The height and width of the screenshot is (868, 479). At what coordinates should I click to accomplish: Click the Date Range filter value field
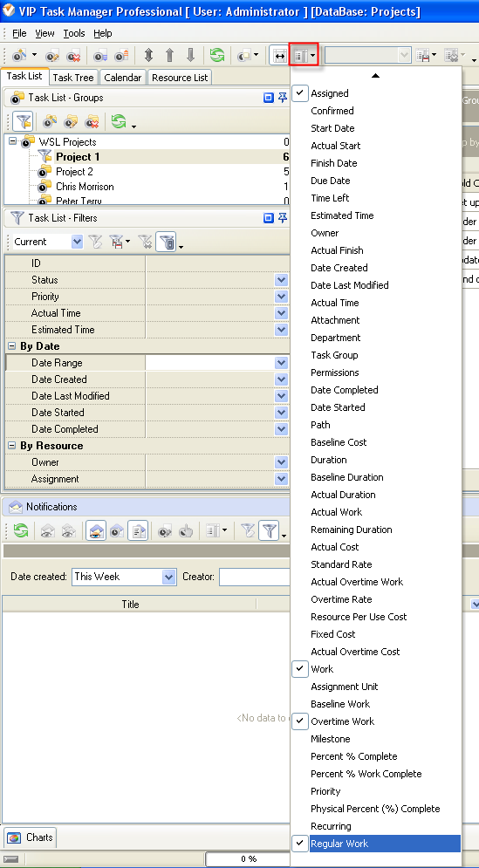(210, 363)
